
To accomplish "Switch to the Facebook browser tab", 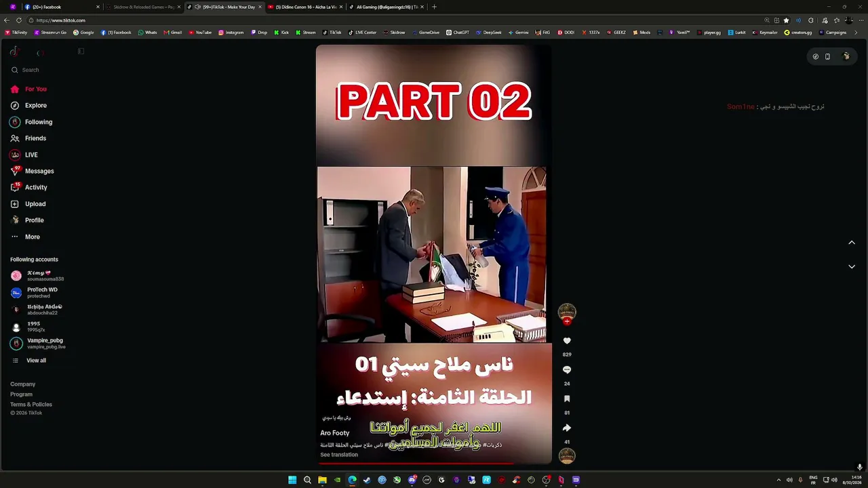I will click(x=61, y=7).
